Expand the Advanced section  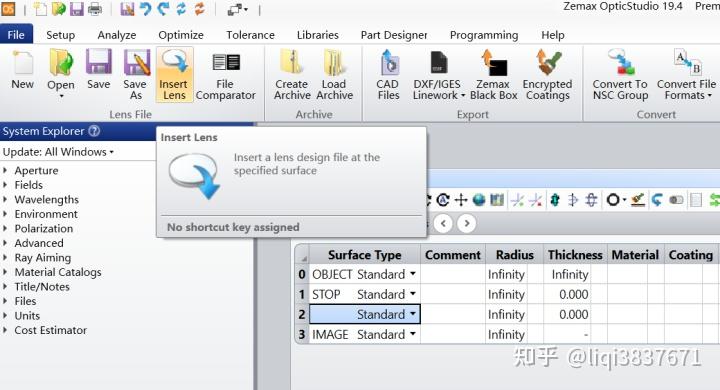point(5,243)
